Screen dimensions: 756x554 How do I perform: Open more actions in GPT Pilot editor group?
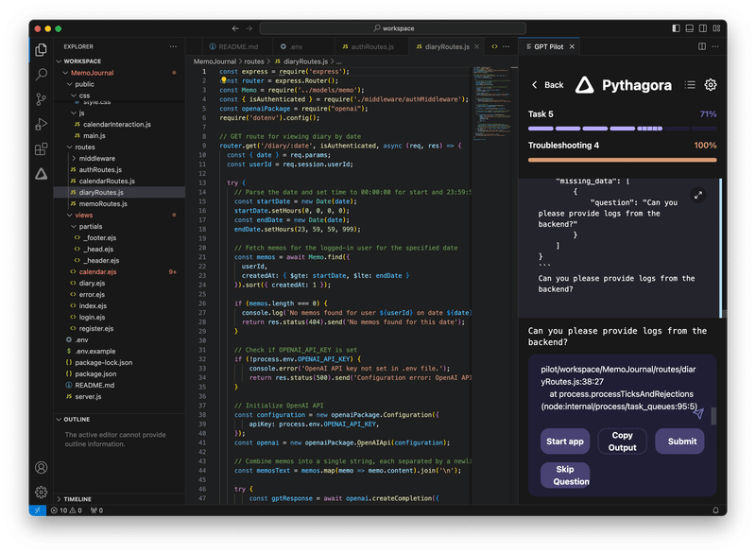[x=715, y=46]
